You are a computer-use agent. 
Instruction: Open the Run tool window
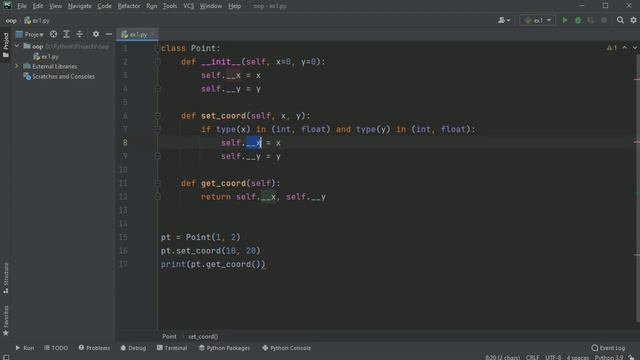[x=24, y=348]
